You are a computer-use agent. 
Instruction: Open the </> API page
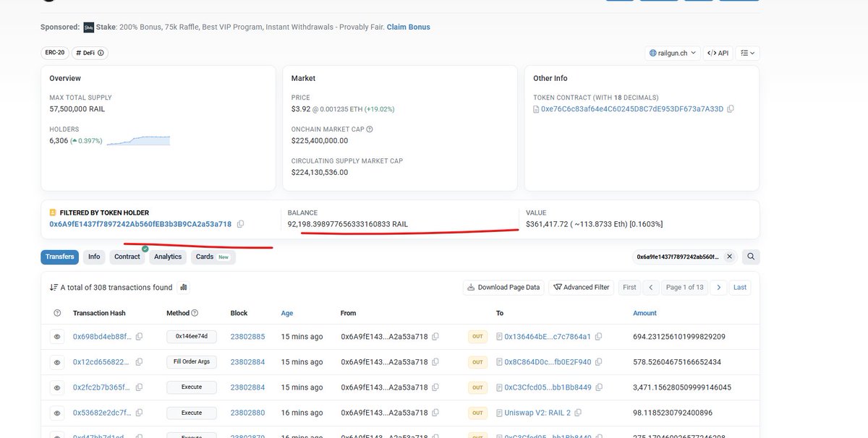718,52
